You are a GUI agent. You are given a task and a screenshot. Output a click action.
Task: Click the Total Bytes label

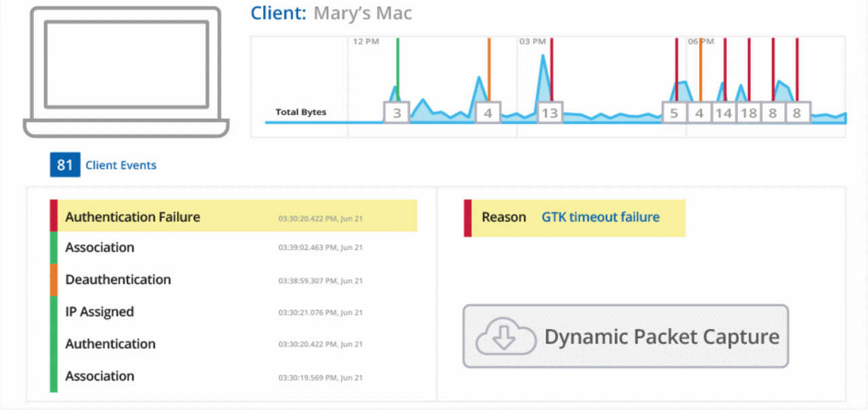300,112
